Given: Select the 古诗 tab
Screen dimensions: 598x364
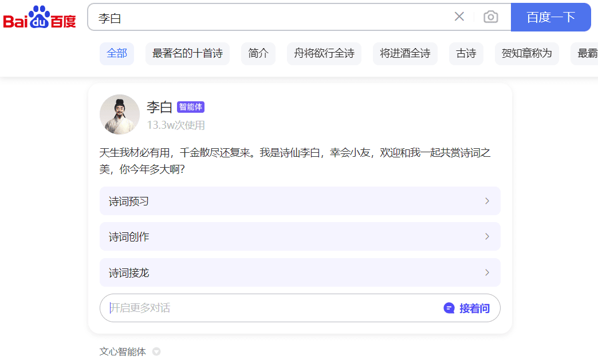Looking at the screenshot, I should point(466,53).
